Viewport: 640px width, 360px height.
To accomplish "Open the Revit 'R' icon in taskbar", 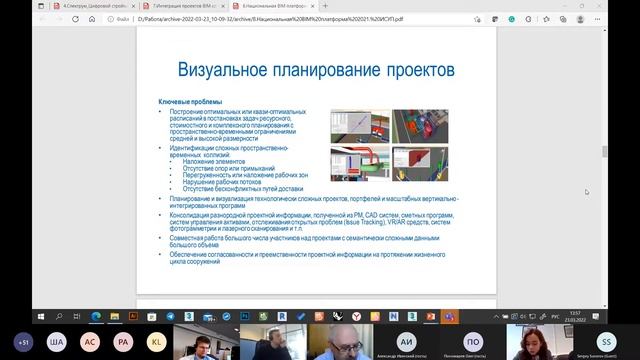I will (x=282, y=316).
